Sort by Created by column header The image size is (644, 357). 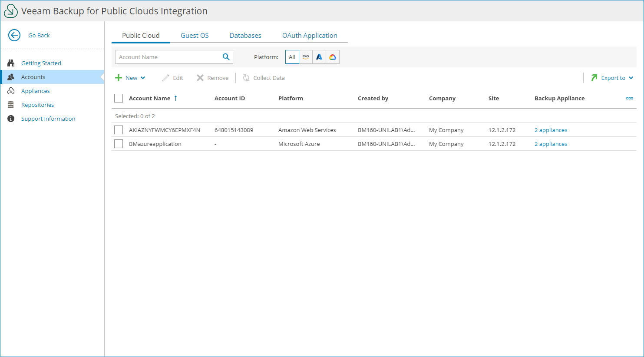pyautogui.click(x=373, y=98)
